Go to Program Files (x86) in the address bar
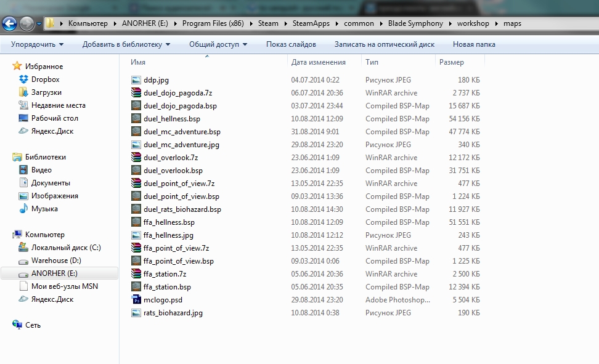The width and height of the screenshot is (599, 364). click(213, 23)
